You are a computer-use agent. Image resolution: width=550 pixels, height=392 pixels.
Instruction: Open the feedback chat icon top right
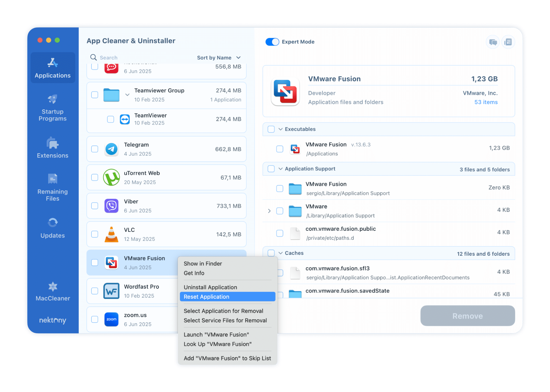tap(493, 42)
